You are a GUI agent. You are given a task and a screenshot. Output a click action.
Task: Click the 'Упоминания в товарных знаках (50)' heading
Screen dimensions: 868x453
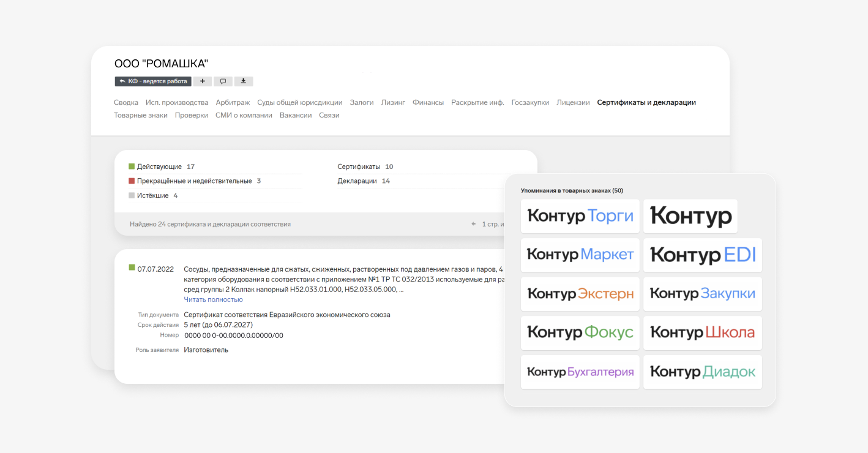pyautogui.click(x=572, y=191)
